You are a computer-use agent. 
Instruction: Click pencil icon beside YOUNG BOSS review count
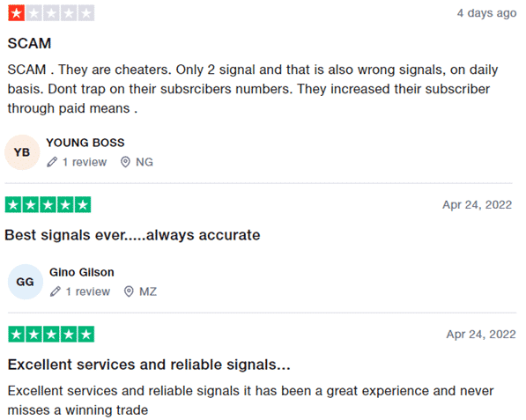52,162
